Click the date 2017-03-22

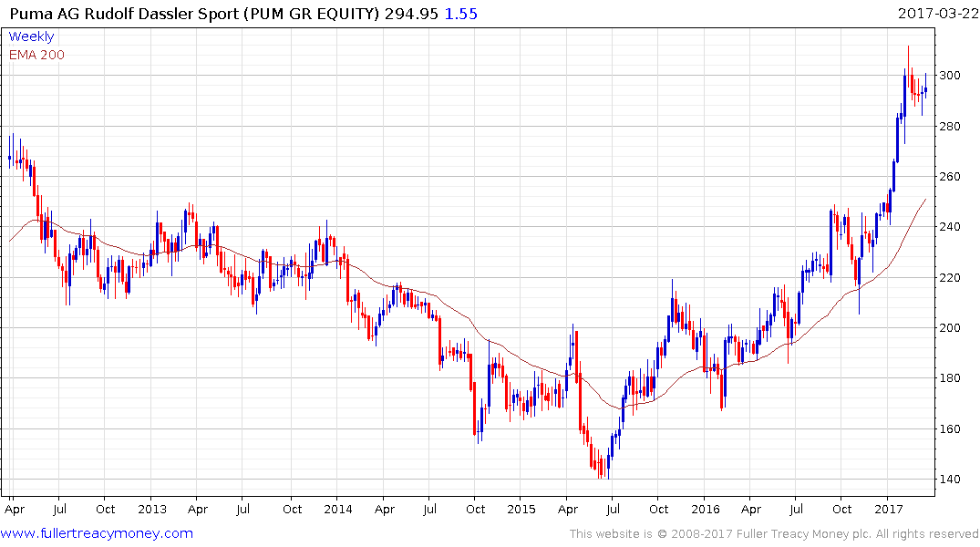pos(937,14)
